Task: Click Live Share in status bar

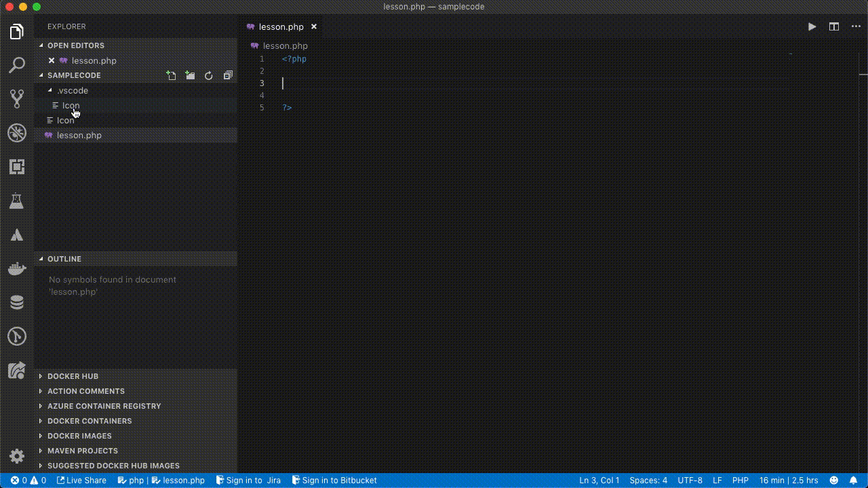Action: pos(81,481)
